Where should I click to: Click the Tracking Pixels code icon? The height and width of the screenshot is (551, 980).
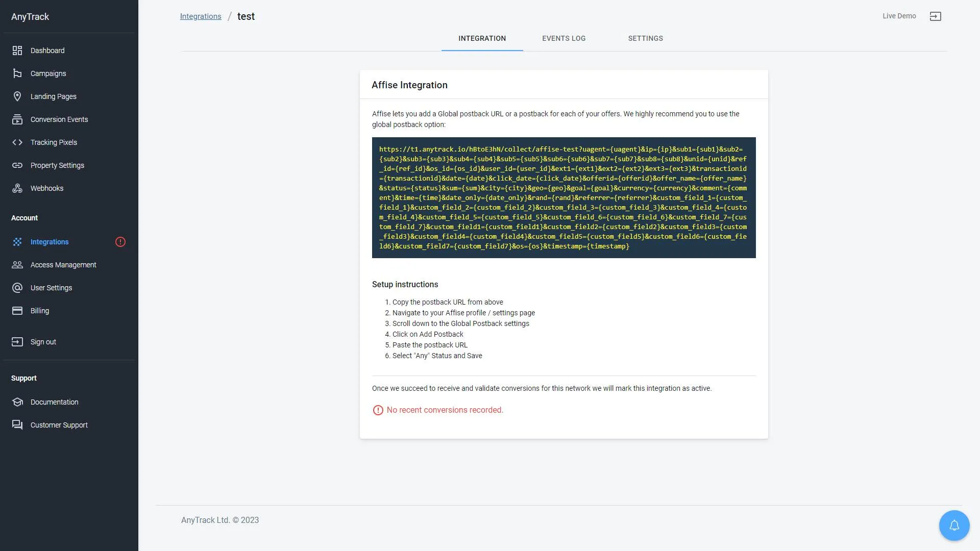coord(17,142)
